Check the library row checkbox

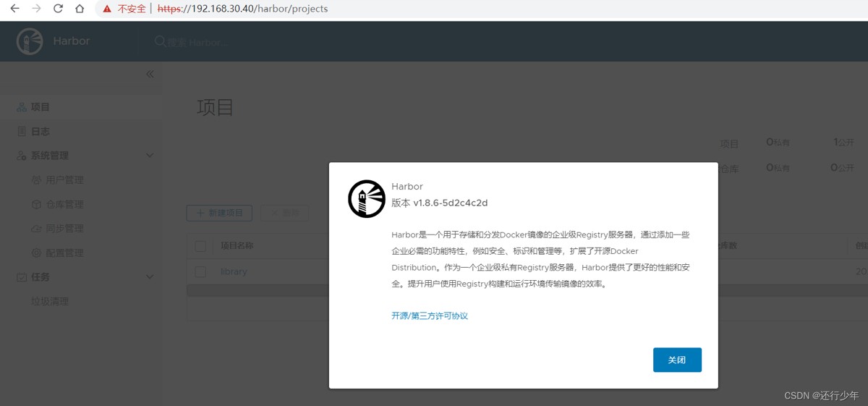[x=200, y=272]
